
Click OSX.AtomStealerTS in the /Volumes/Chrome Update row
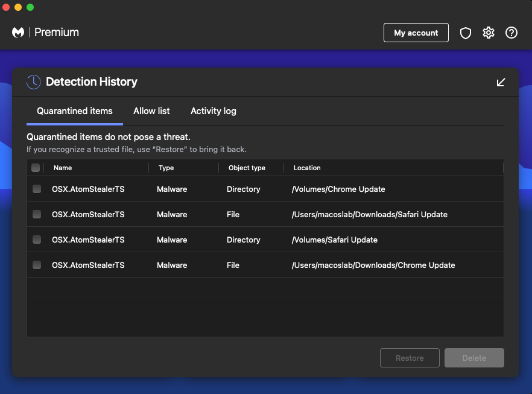[x=88, y=189]
